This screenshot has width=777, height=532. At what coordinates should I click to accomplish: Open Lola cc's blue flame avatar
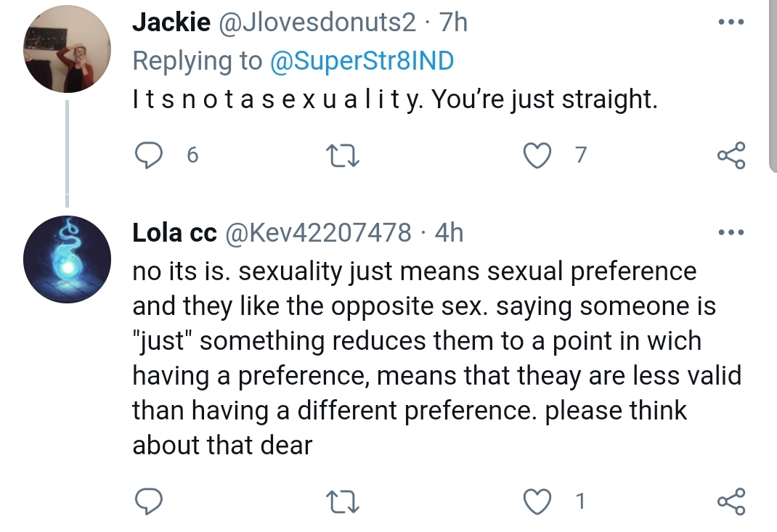67,260
